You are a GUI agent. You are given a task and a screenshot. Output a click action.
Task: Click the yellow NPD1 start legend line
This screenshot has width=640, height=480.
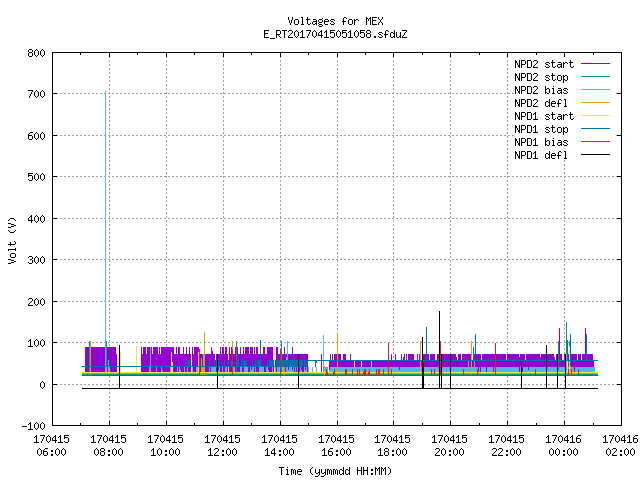pyautogui.click(x=596, y=116)
